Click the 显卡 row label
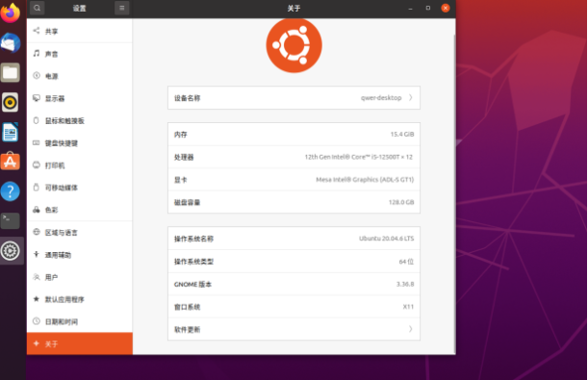 (180, 180)
